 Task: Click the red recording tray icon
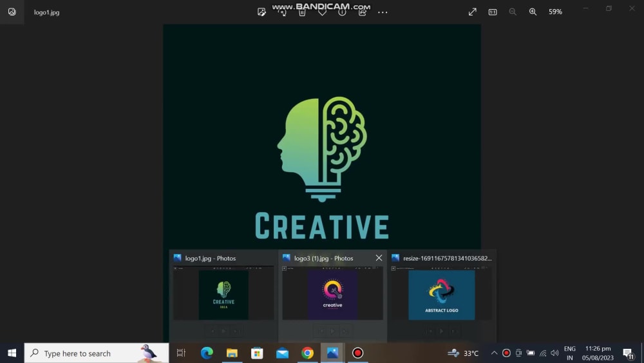pos(506,353)
